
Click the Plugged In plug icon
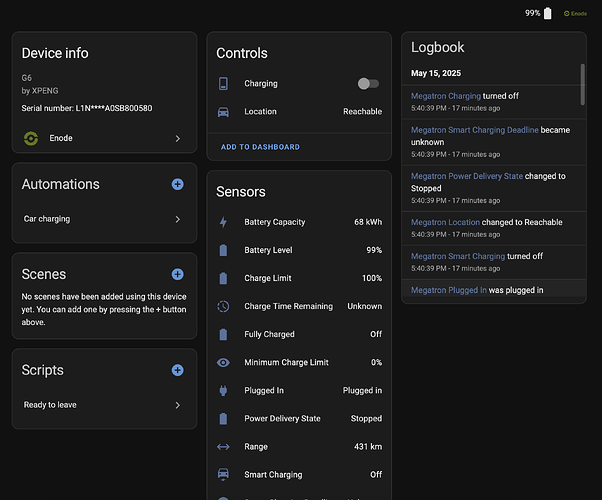(223, 391)
